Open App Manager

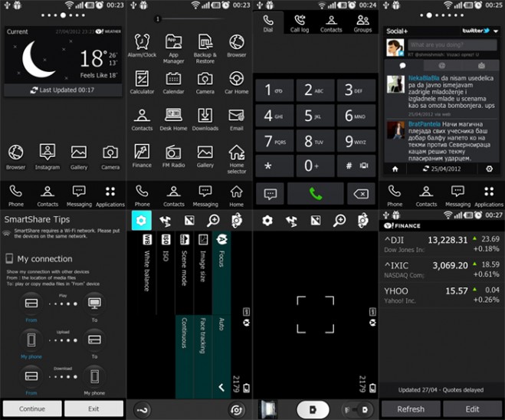point(173,48)
